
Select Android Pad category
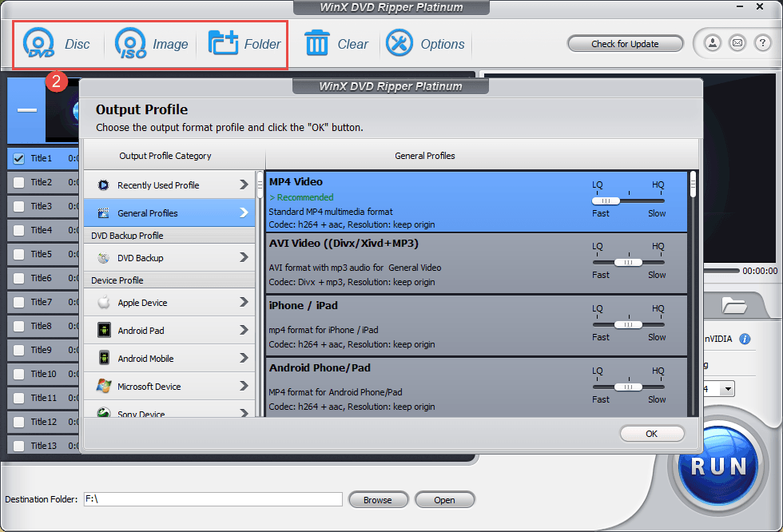click(x=169, y=331)
